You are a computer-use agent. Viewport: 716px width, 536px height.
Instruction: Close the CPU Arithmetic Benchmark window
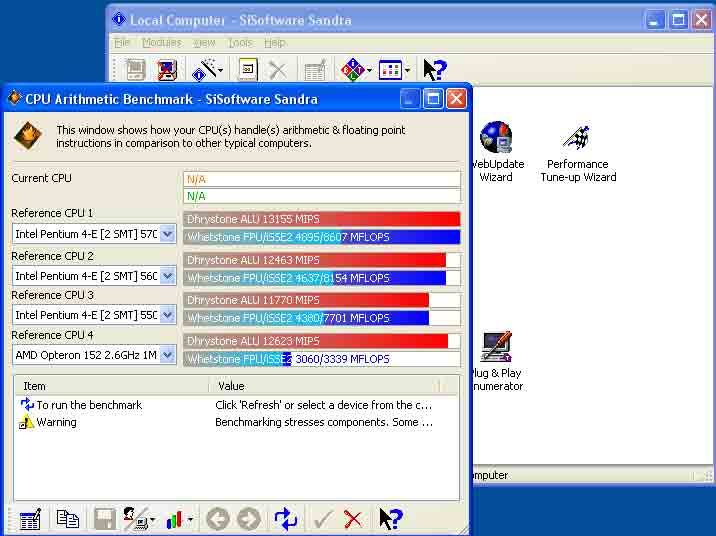[456, 99]
